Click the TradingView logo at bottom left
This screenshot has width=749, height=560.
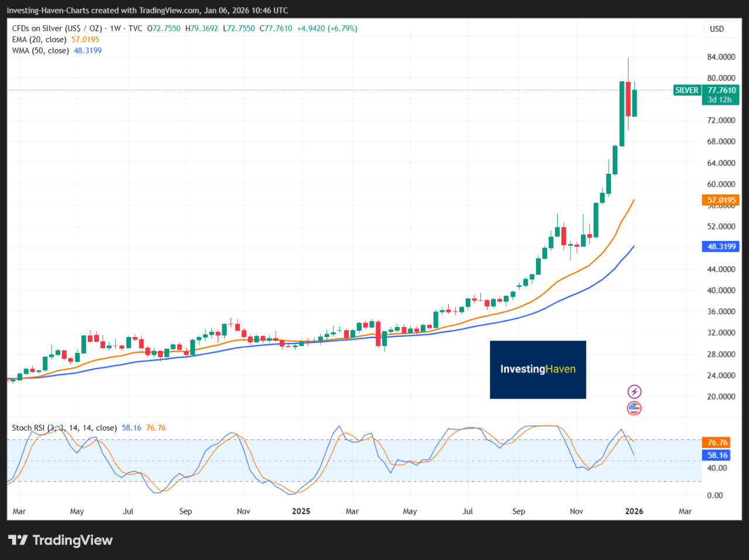click(60, 540)
